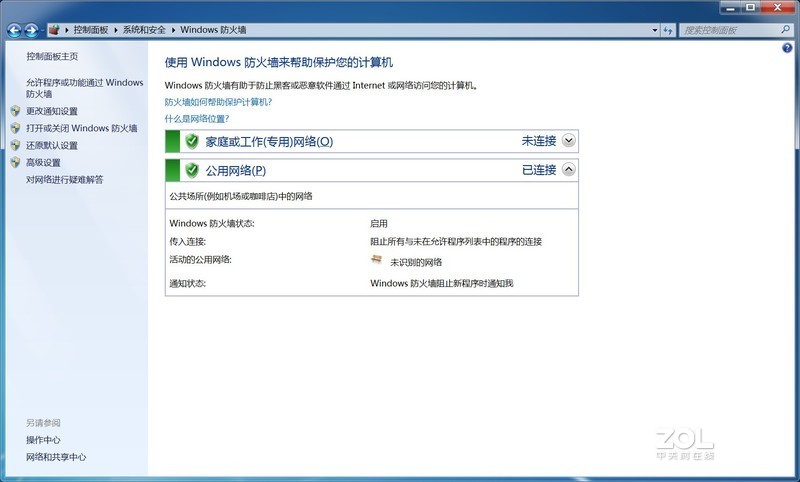
Task: Open arrow dropdown after 系统和安全 breadcrumb
Action: pos(173,30)
